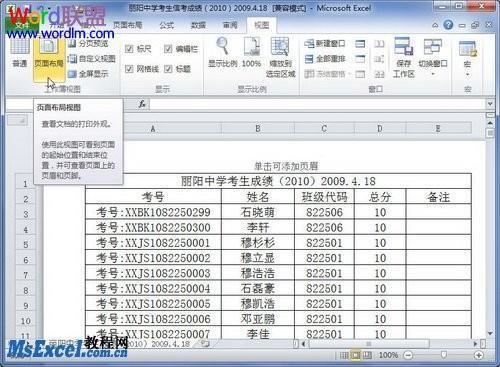Open Freeze Panes (冻结窗格) menu
The image size is (500, 367).
click(x=327, y=74)
